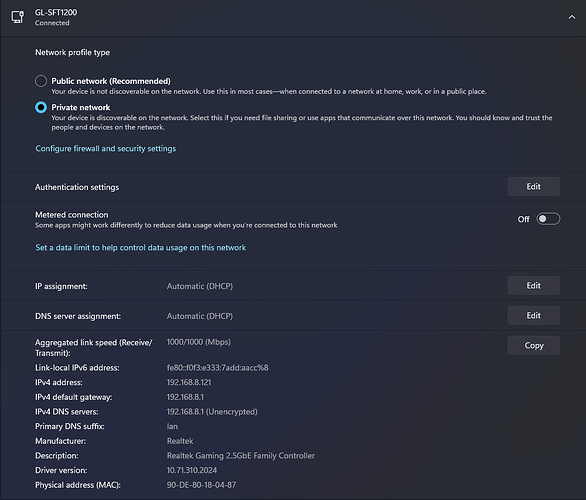Click the Ethernet network adapter icon
The width and height of the screenshot is (586, 500).
coord(18,17)
